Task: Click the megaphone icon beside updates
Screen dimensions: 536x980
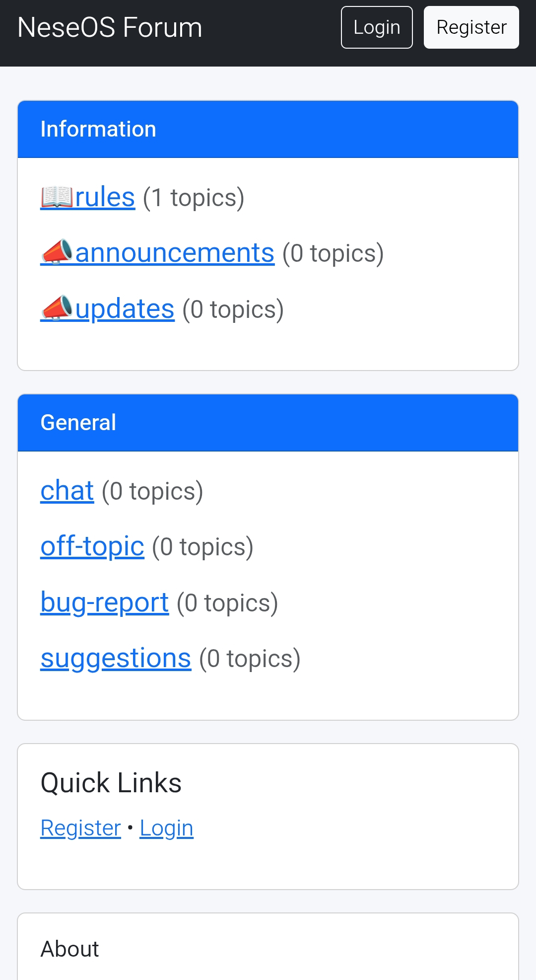Action: [x=57, y=309]
